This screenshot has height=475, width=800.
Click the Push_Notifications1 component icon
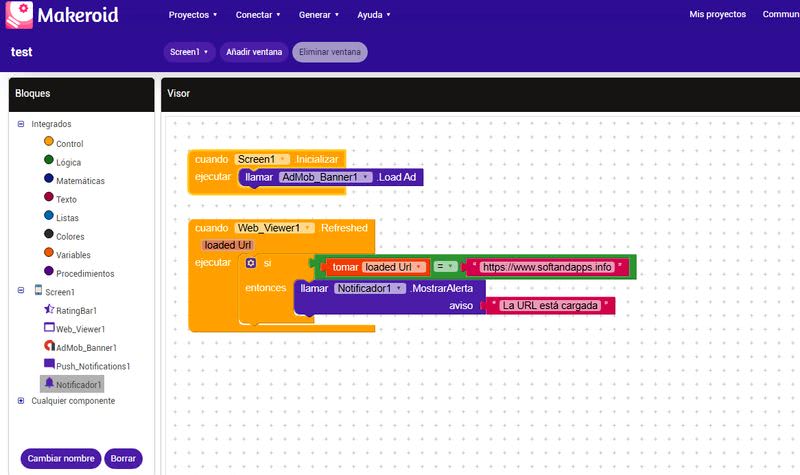coord(49,364)
